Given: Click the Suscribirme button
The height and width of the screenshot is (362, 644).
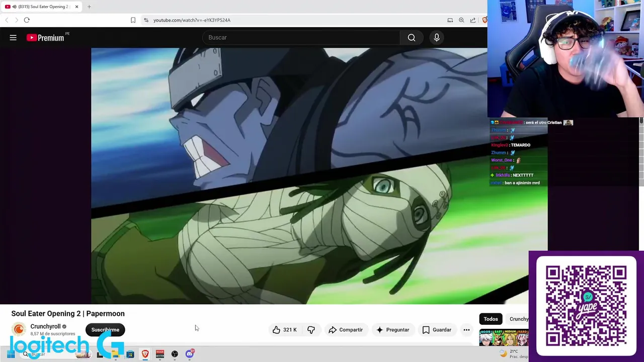Looking at the screenshot, I should pyautogui.click(x=105, y=330).
